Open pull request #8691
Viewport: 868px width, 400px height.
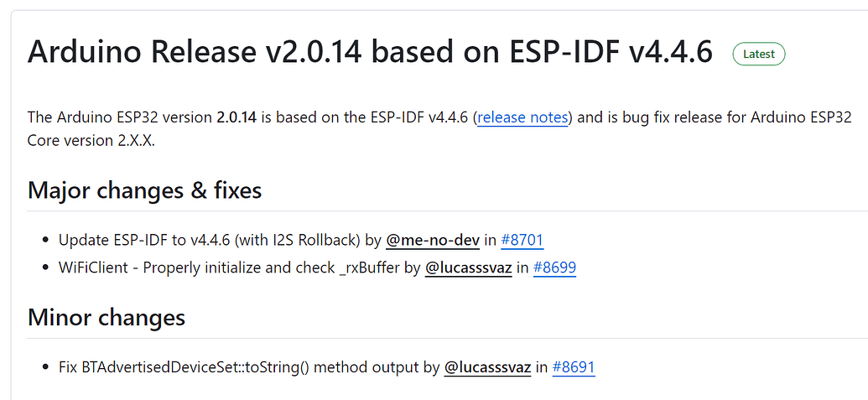click(x=574, y=367)
